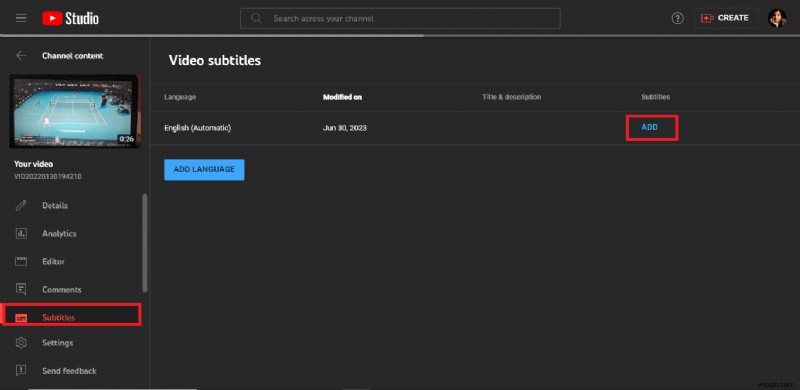
Task: Open the help question mark icon
Action: tap(677, 18)
